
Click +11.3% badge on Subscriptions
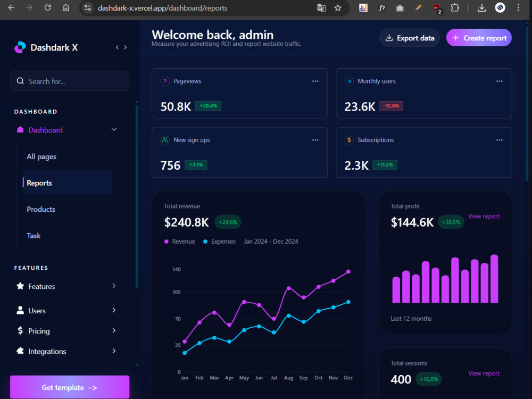(x=385, y=164)
